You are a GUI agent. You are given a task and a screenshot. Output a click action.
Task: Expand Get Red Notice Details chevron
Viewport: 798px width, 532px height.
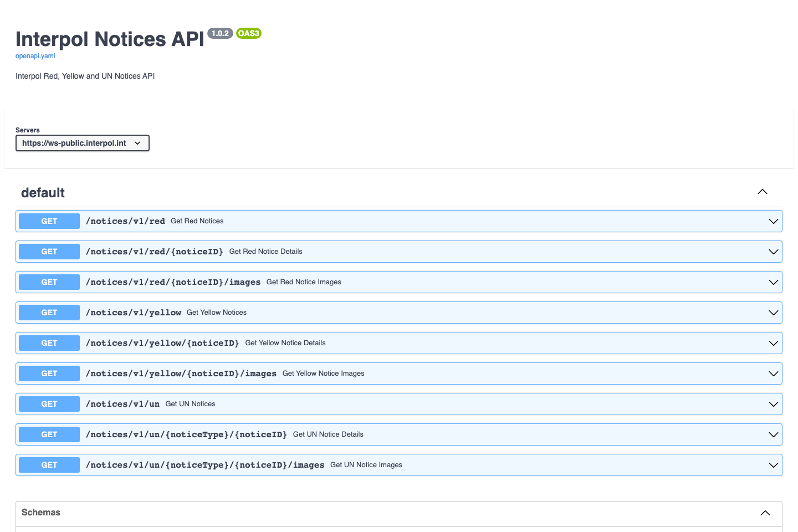click(773, 252)
